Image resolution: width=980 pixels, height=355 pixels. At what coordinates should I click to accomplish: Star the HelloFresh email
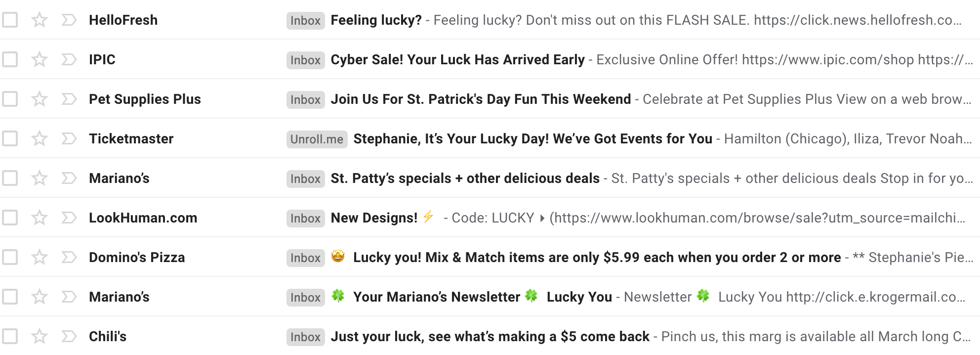(40, 20)
